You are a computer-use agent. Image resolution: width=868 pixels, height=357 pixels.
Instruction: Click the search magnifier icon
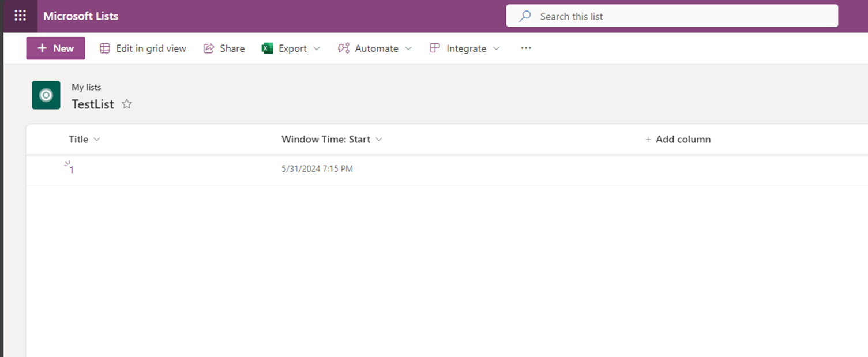(x=525, y=16)
